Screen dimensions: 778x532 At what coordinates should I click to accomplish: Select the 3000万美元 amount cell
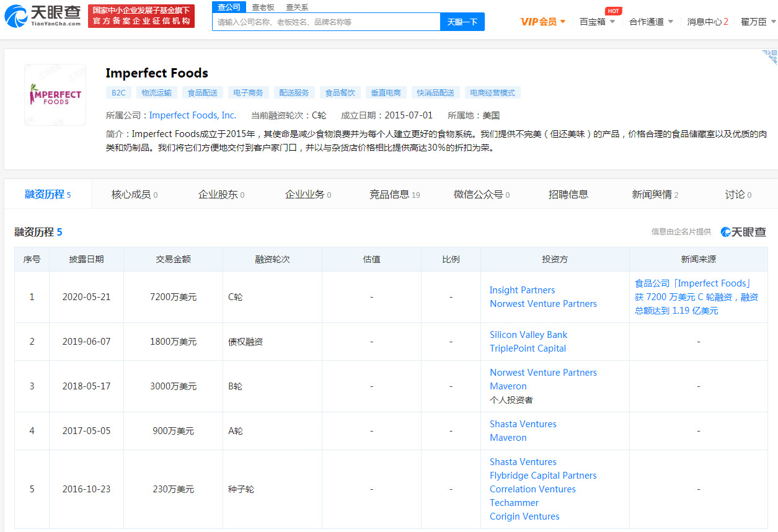[x=173, y=386]
